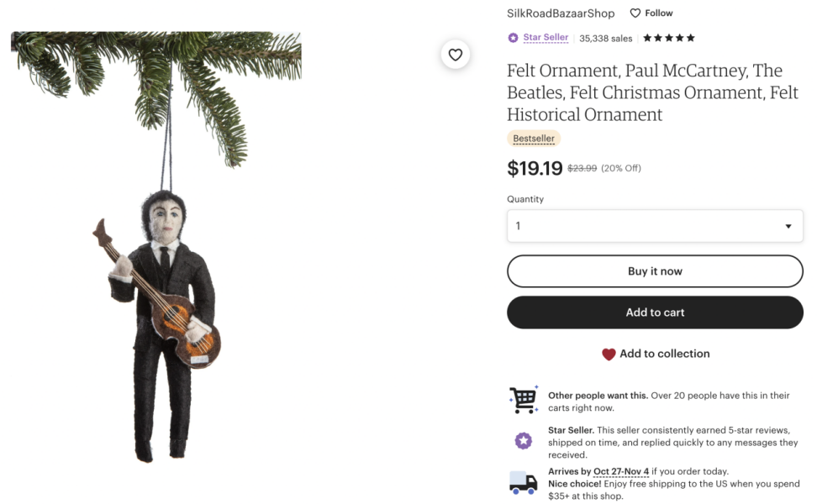The width and height of the screenshot is (817, 504).
Task: Click the shopping cart icon beside 'Other people want this'
Action: click(521, 400)
